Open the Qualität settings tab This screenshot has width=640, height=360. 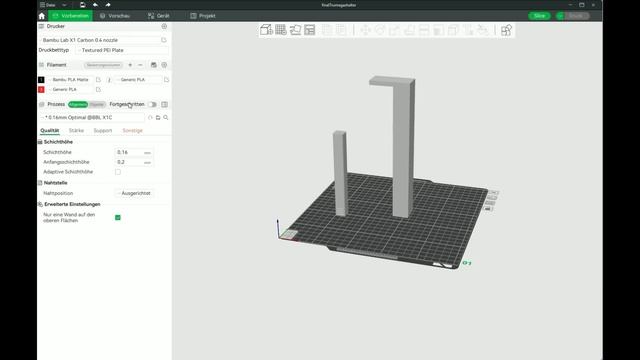tap(50, 131)
